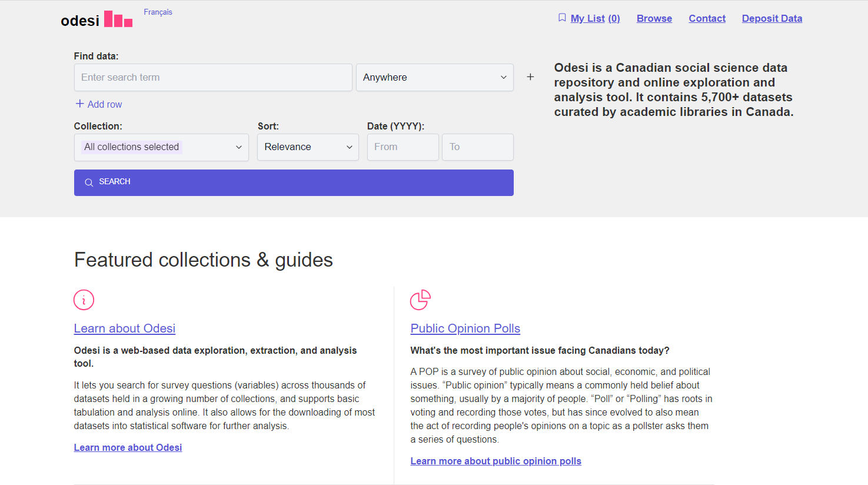Expand the All collections selected dropdown
The width and height of the screenshot is (868, 485).
click(161, 147)
